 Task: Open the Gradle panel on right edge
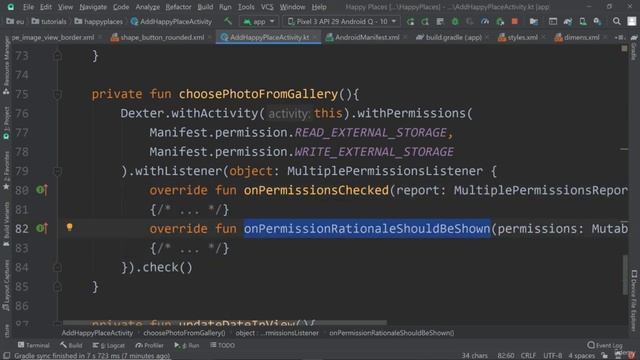pos(633,48)
